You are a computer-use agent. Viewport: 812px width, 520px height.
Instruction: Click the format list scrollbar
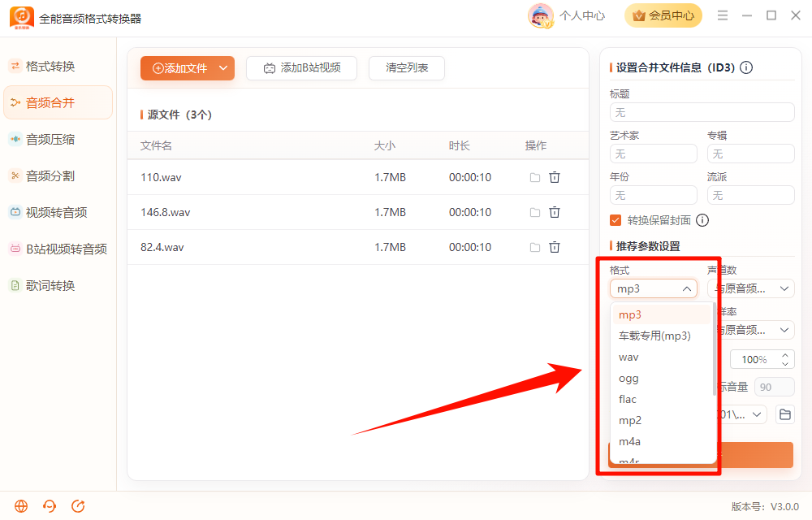coord(715,350)
